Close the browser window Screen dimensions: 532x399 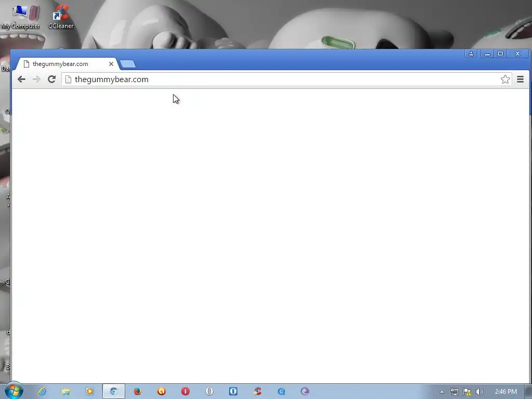point(517,54)
